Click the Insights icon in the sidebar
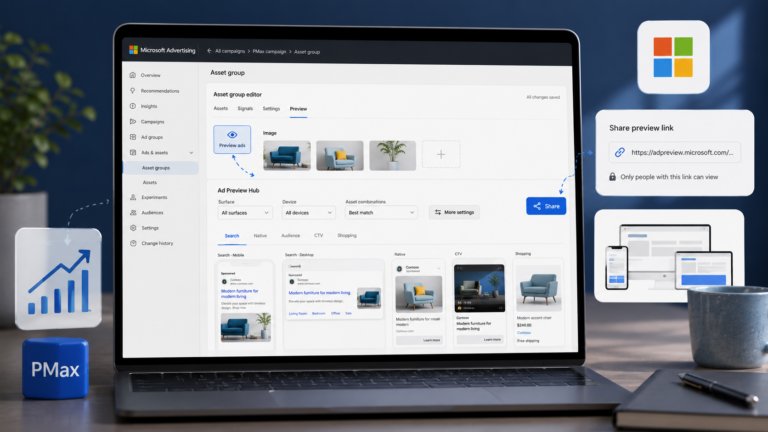The height and width of the screenshot is (432, 768). [133, 106]
